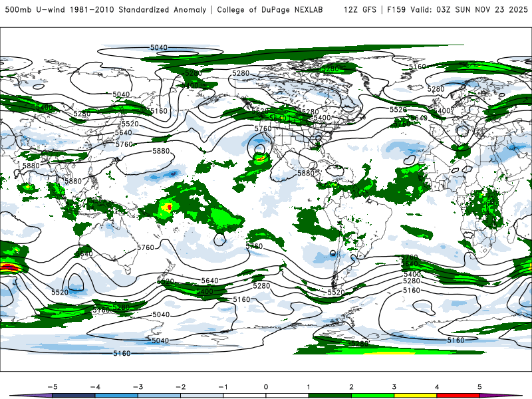Click the 5880 contour label over the western Pacific
The height and width of the screenshot is (399, 532).
click(160, 151)
